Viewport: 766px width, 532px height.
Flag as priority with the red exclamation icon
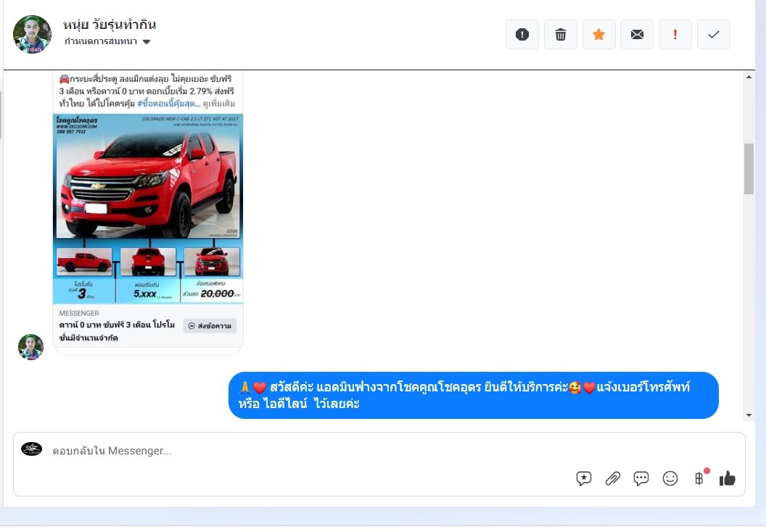(x=675, y=35)
